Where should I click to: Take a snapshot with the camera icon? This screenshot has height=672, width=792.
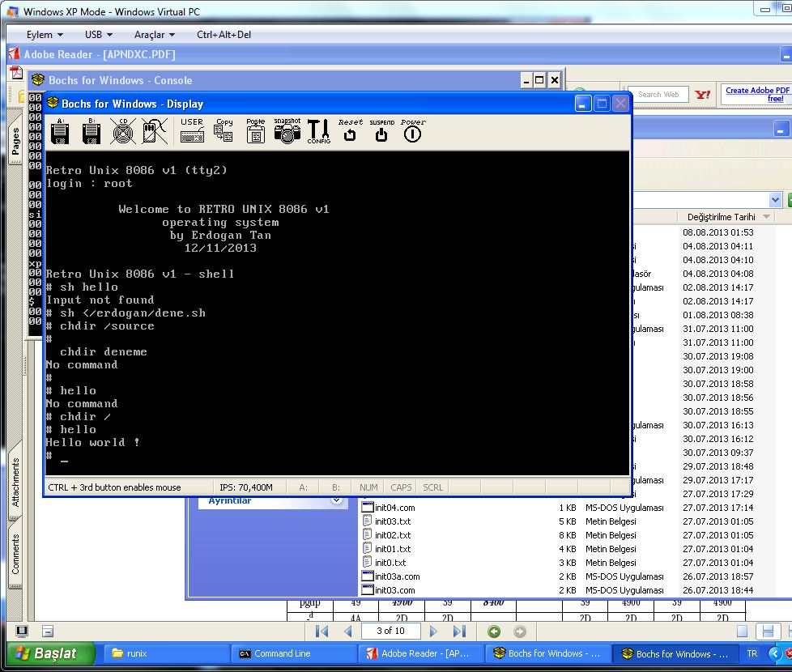click(x=287, y=131)
